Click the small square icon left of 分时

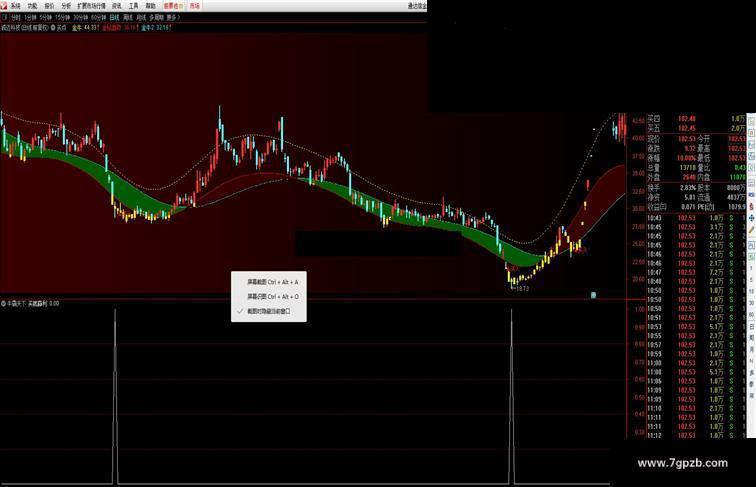4,17
